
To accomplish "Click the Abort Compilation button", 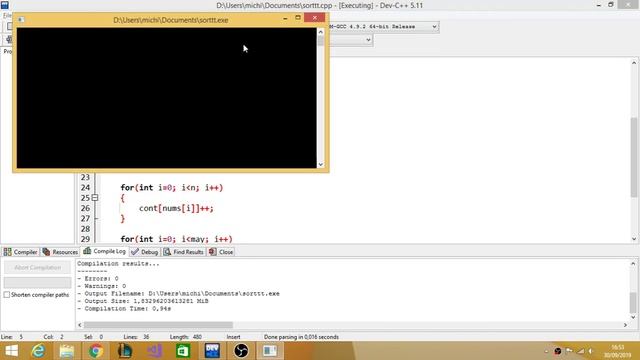I will 37,267.
